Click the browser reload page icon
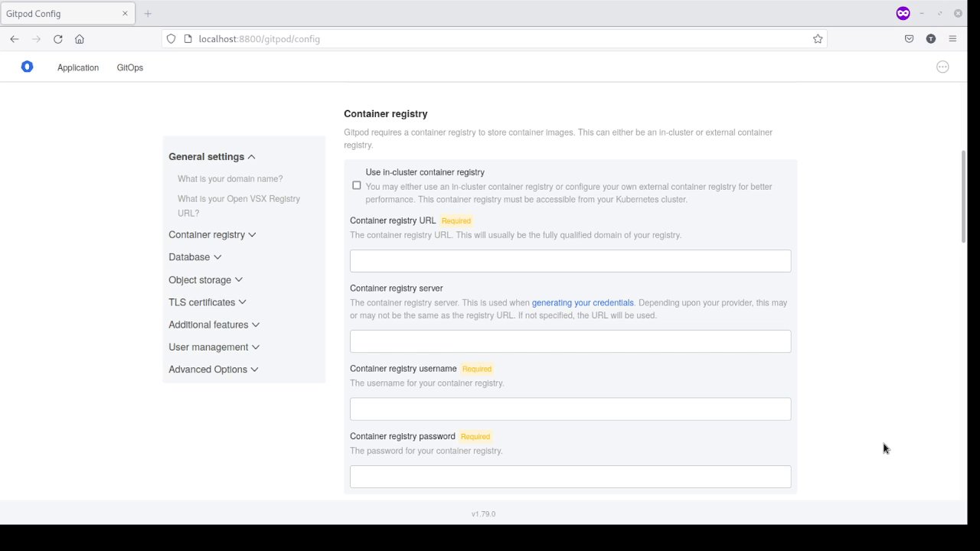 coord(57,39)
